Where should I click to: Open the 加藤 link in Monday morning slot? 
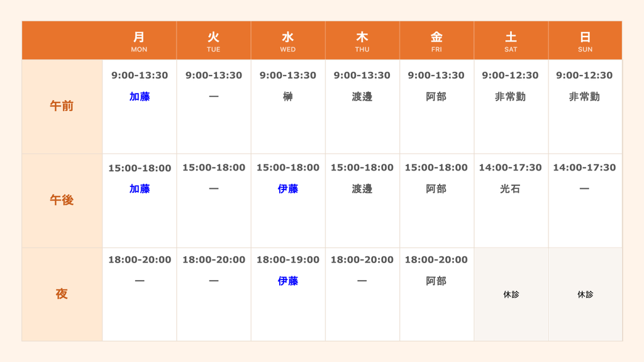(140, 97)
